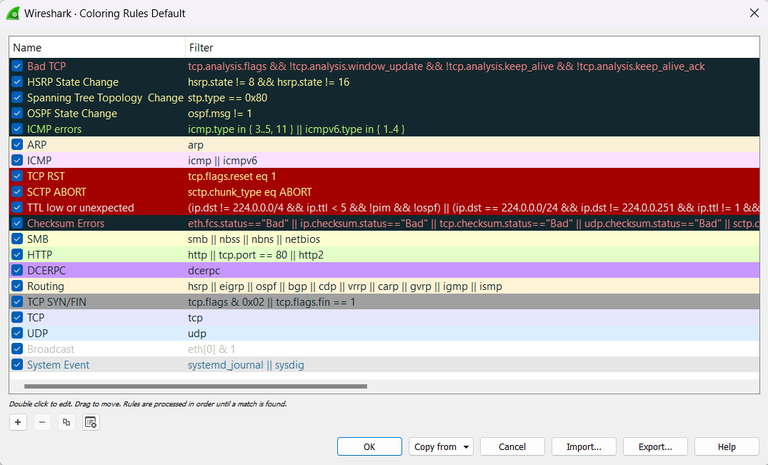Toggle the Checksum Errors checkbox
This screenshot has height=465, width=768.
click(x=17, y=223)
